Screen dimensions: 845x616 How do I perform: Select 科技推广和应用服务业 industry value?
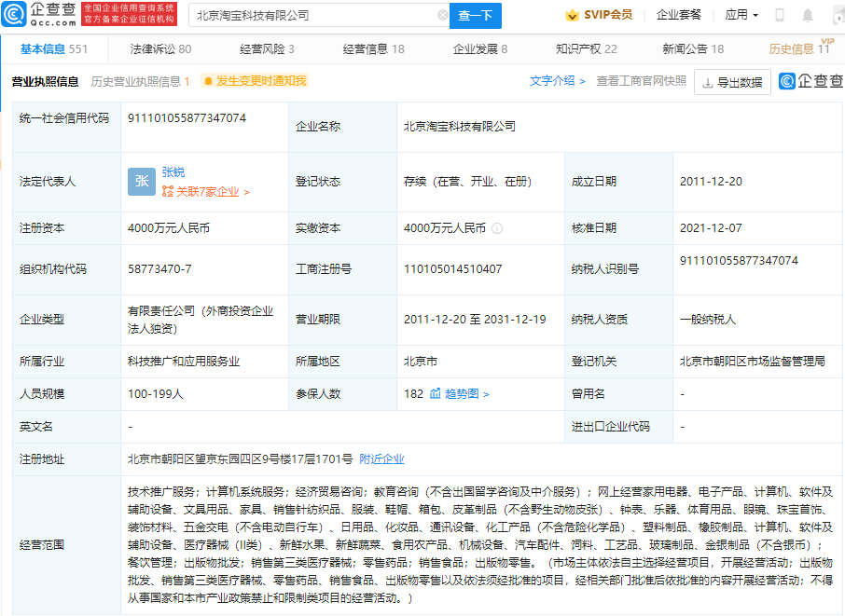(184, 362)
